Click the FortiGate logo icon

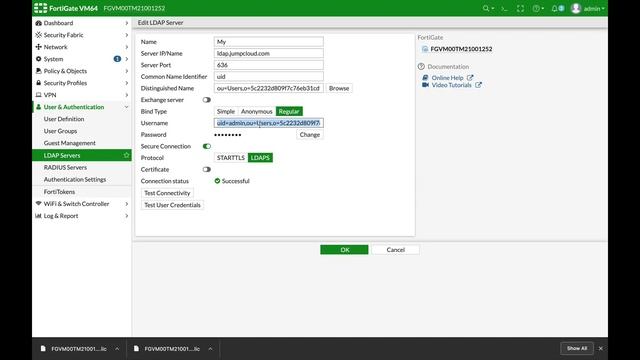pyautogui.click(x=40, y=8)
